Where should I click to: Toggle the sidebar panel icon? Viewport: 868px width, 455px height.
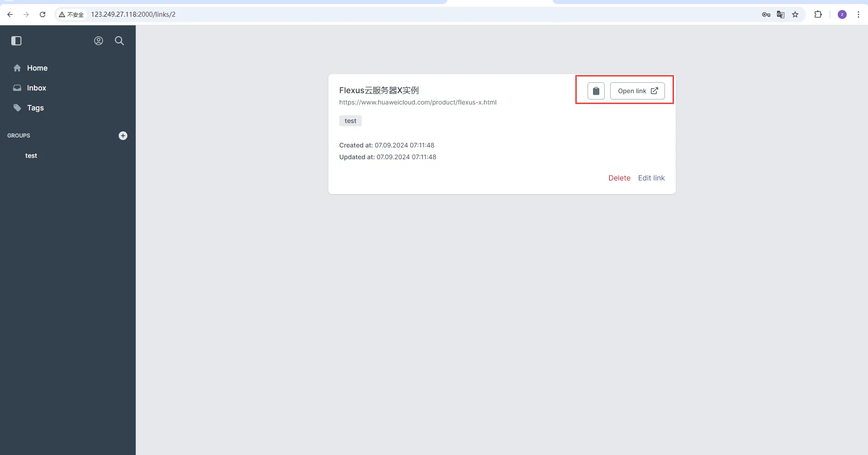[x=16, y=41]
